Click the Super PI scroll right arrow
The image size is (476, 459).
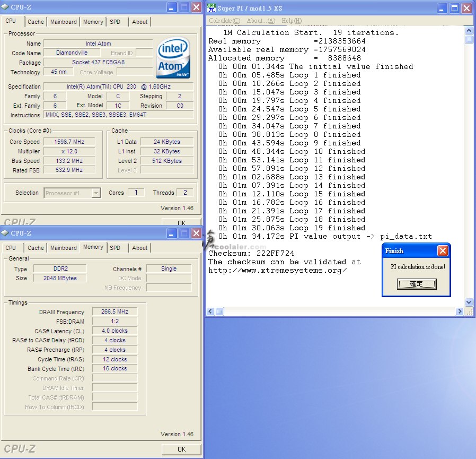pyautogui.click(x=460, y=311)
